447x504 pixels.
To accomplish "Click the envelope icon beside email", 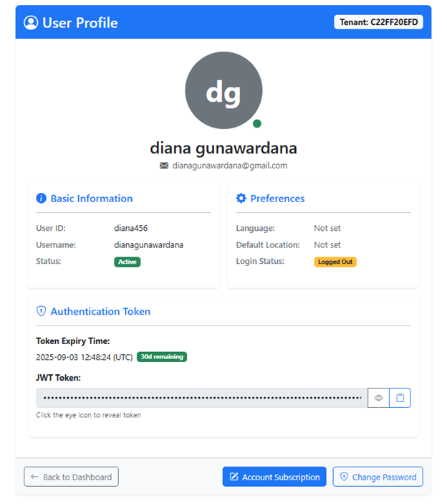I will tap(164, 166).
